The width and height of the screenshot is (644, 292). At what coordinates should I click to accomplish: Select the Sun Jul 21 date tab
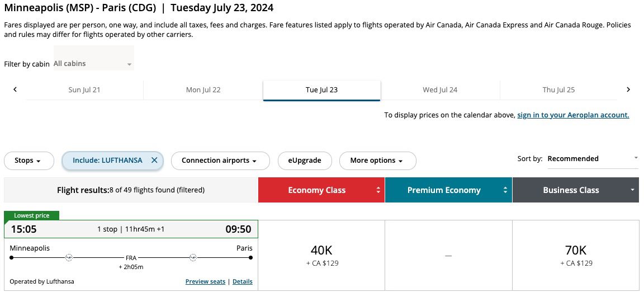84,90
